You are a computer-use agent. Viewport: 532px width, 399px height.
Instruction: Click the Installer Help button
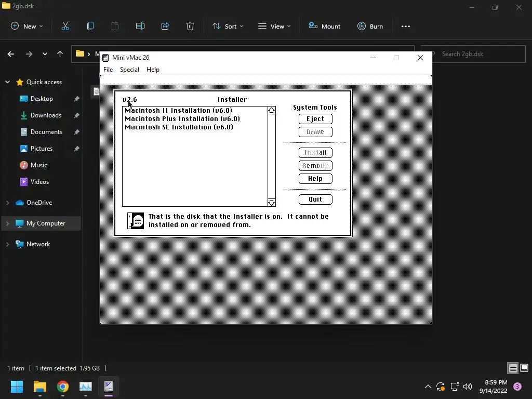click(315, 179)
